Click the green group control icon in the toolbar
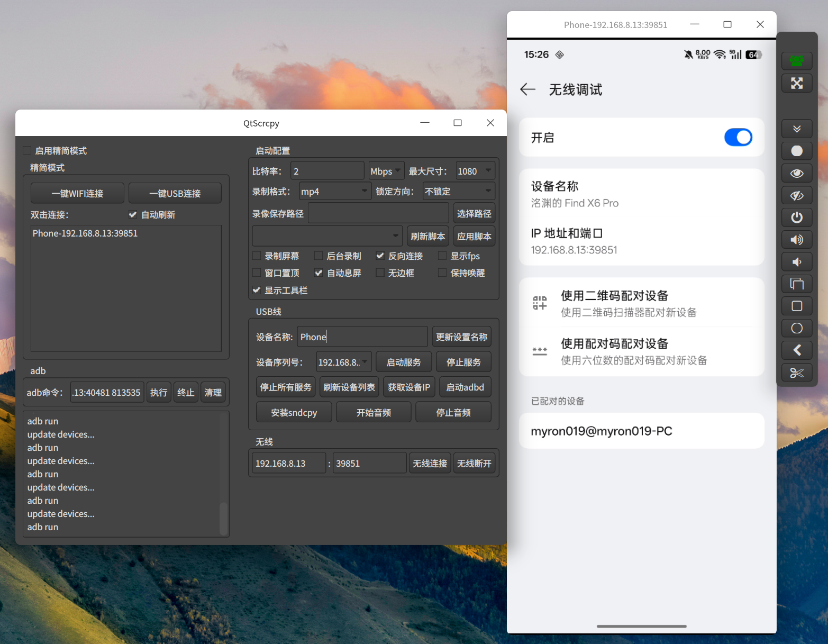 tap(797, 61)
